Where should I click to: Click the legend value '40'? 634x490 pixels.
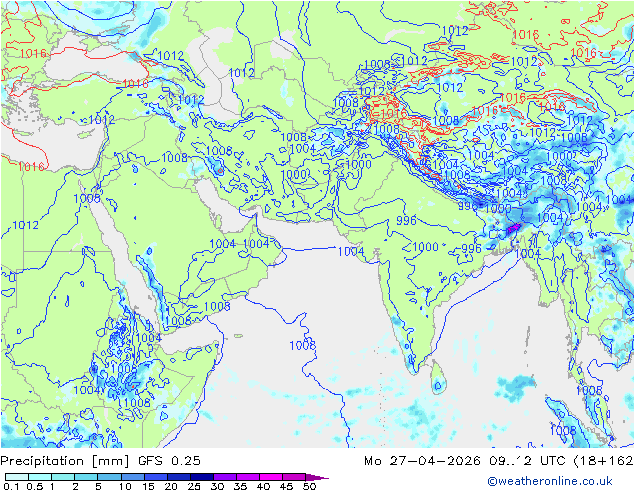coord(263,486)
